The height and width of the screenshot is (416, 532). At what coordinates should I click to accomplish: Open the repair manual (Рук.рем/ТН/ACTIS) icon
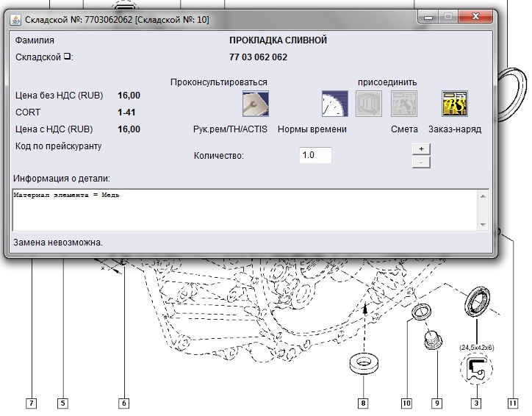pos(255,104)
